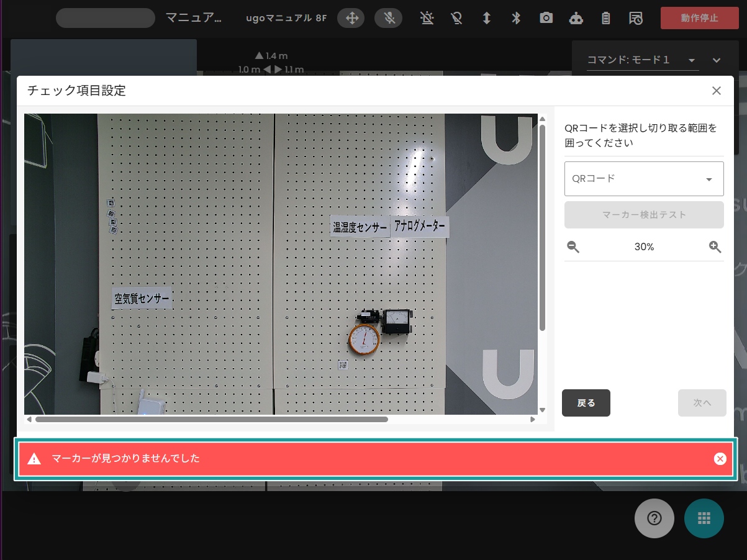
Task: Toggle the move/pan arrows control
Action: tap(351, 18)
